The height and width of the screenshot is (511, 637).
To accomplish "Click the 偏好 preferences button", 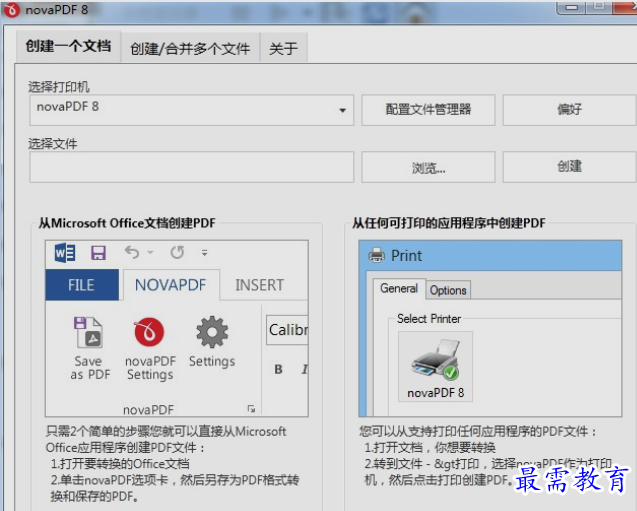I will coord(570,110).
